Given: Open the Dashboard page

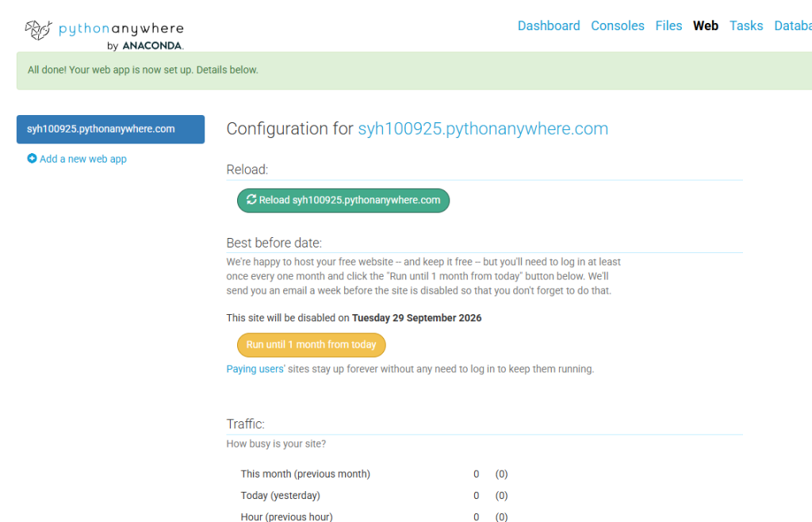Looking at the screenshot, I should point(549,26).
